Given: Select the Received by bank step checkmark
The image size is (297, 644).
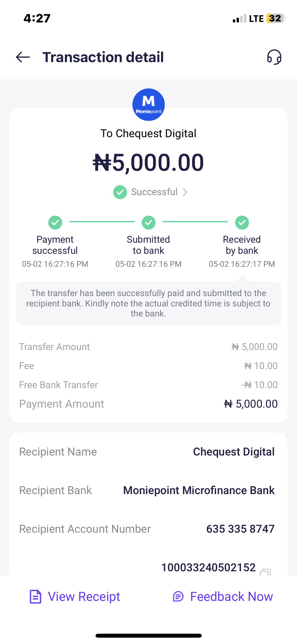Looking at the screenshot, I should point(242,223).
